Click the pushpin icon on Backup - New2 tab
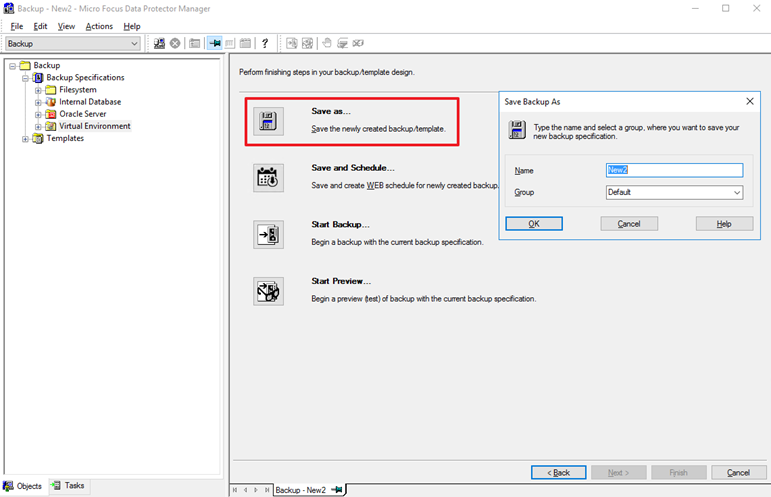Viewport: 771px width, 497px height. tap(337, 490)
